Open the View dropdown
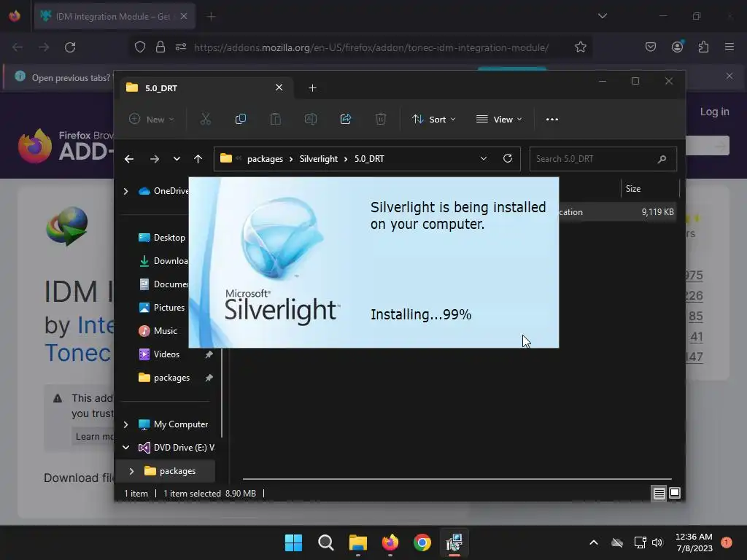The image size is (747, 560). [499, 119]
